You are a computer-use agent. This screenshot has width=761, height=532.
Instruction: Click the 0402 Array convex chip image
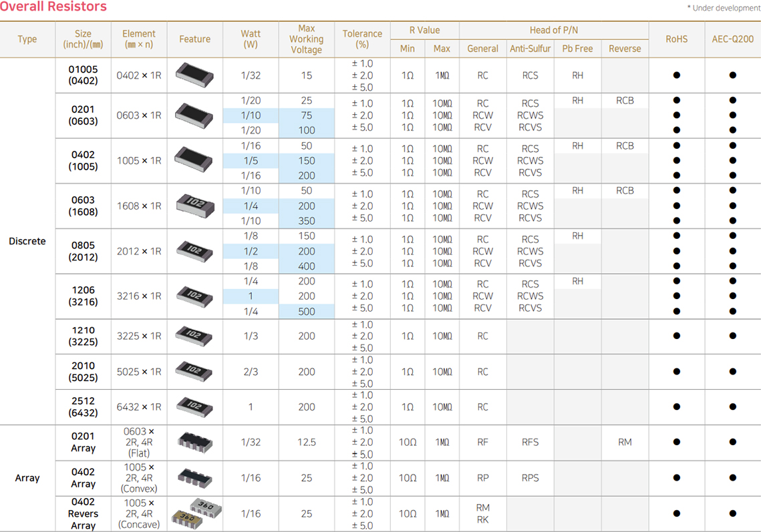pos(194,477)
